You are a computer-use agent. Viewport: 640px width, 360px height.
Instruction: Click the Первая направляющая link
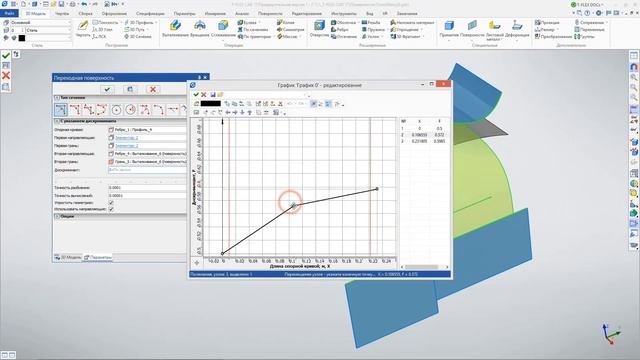(126, 138)
